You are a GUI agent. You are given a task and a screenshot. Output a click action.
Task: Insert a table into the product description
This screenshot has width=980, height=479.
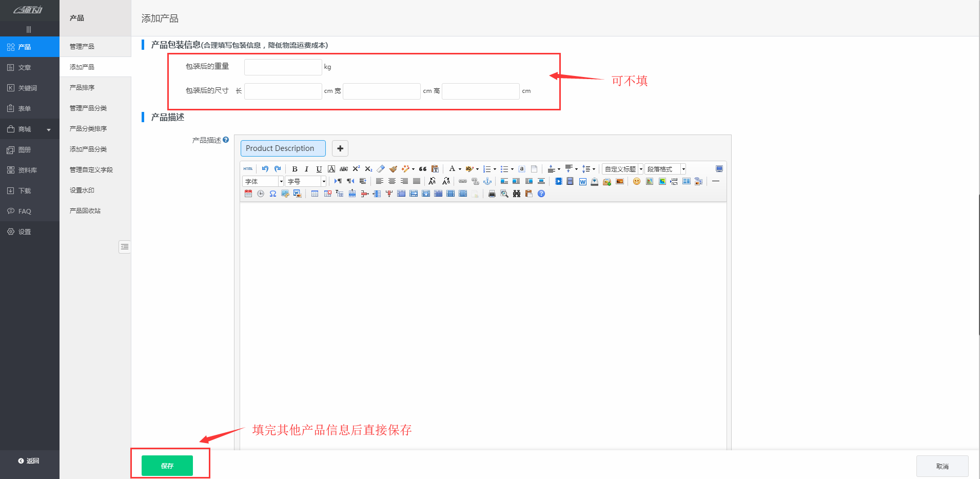pyautogui.click(x=315, y=194)
